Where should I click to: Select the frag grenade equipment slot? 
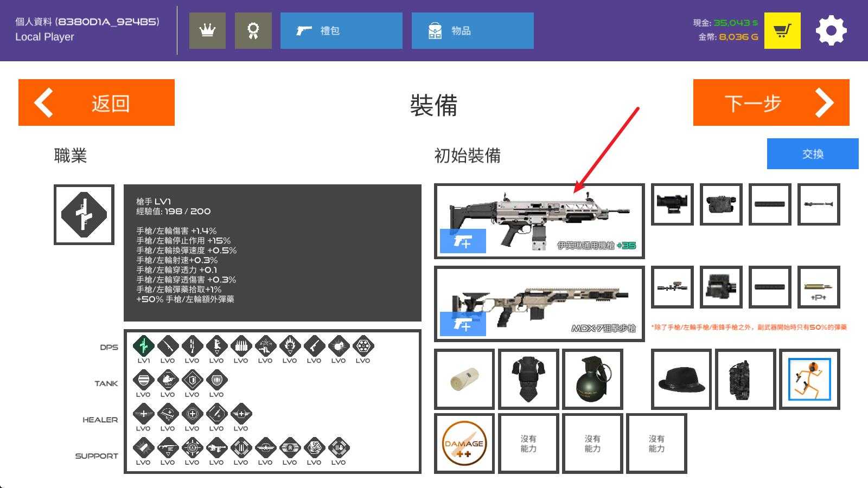click(592, 379)
